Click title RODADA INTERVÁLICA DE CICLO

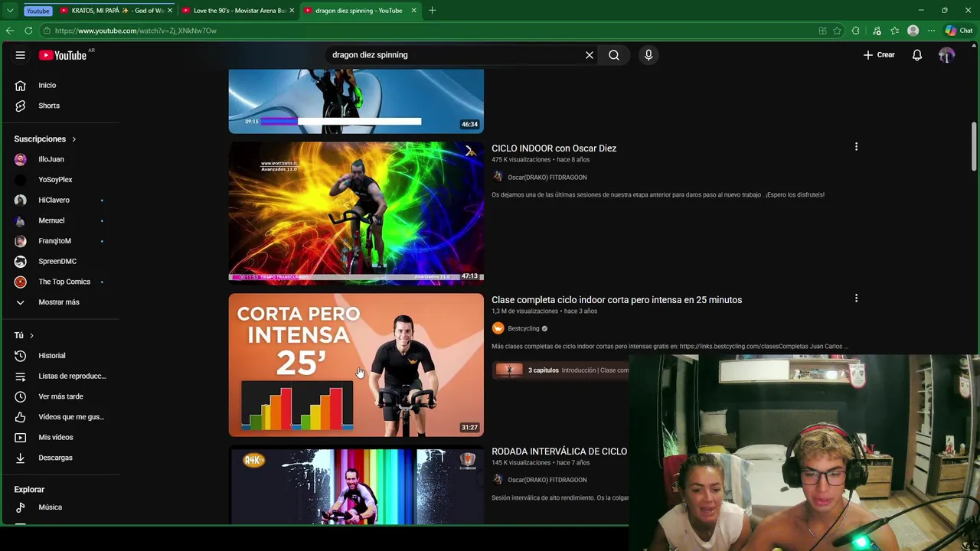point(559,452)
